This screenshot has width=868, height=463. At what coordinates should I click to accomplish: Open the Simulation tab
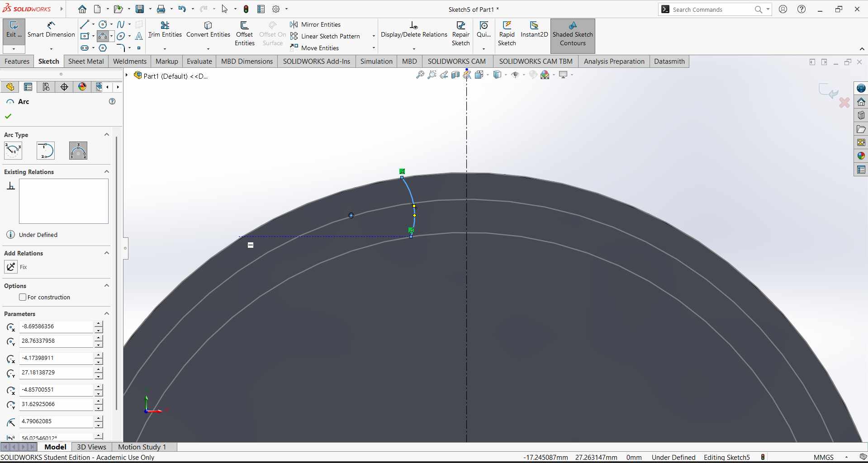click(x=376, y=61)
